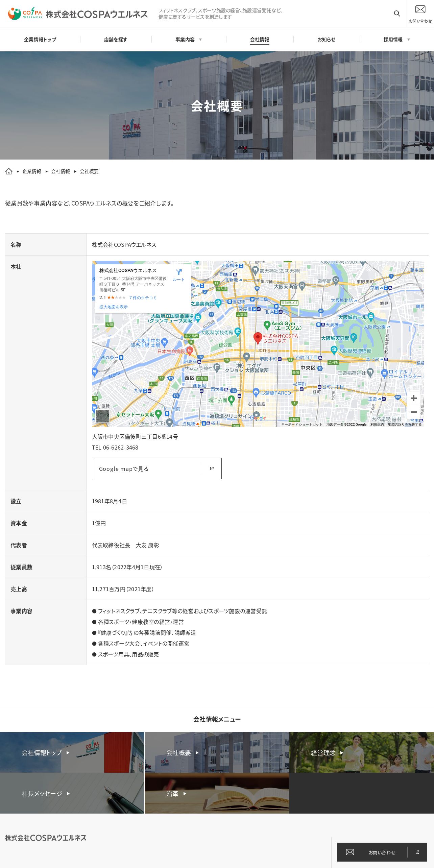Click the red COSPA map pin
The width and height of the screenshot is (434, 868).
click(258, 338)
